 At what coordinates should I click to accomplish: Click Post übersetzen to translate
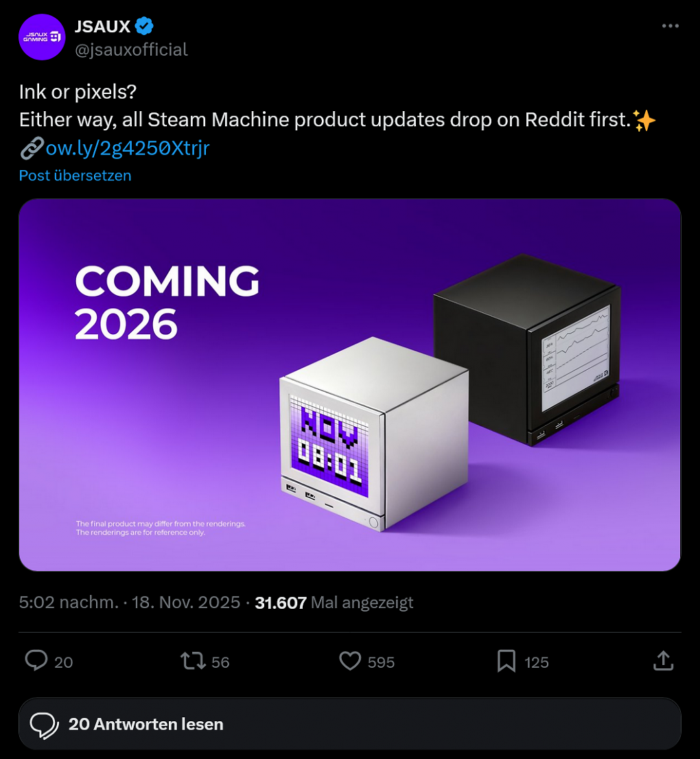(x=75, y=175)
